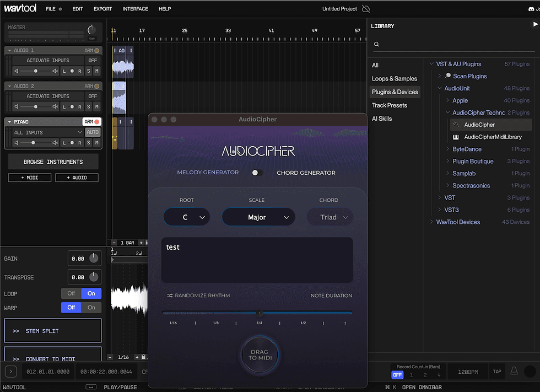The width and height of the screenshot is (540, 392).
Task: Set Record Count-in to OFF
Action: tap(397, 375)
